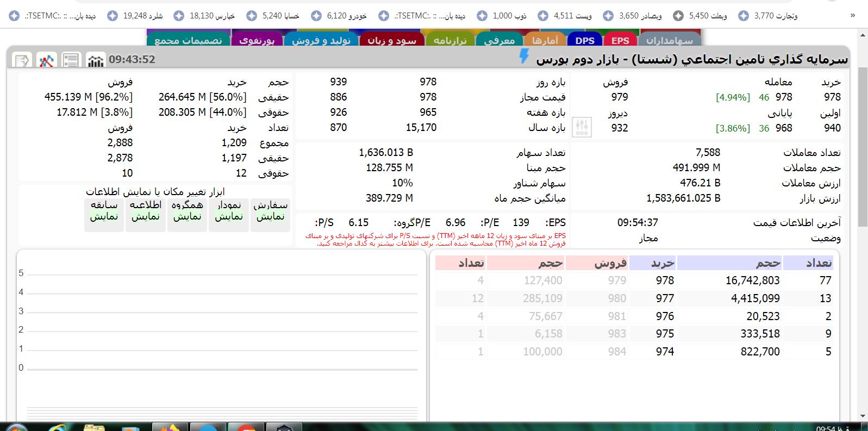Click the globe icon of وبملت bookmark

[678, 16]
